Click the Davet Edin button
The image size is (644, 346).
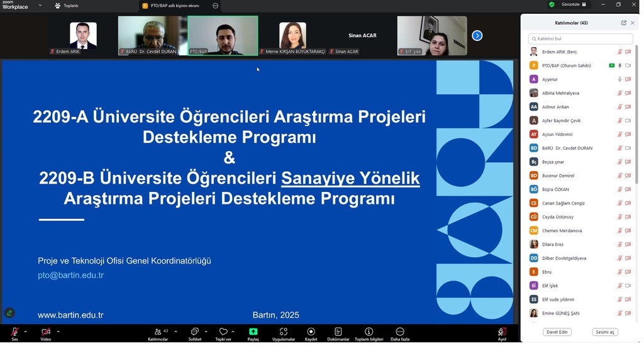(557, 332)
